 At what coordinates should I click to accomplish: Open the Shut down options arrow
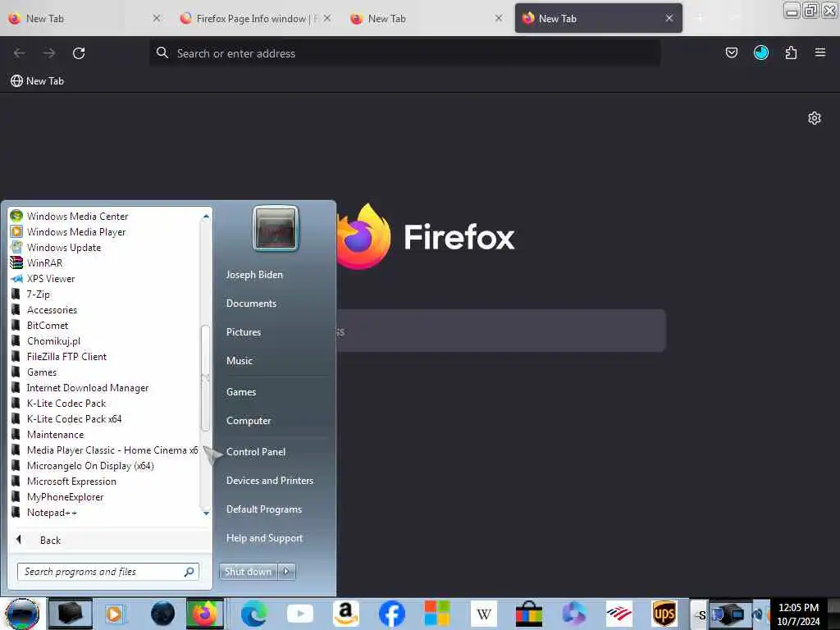(x=286, y=572)
